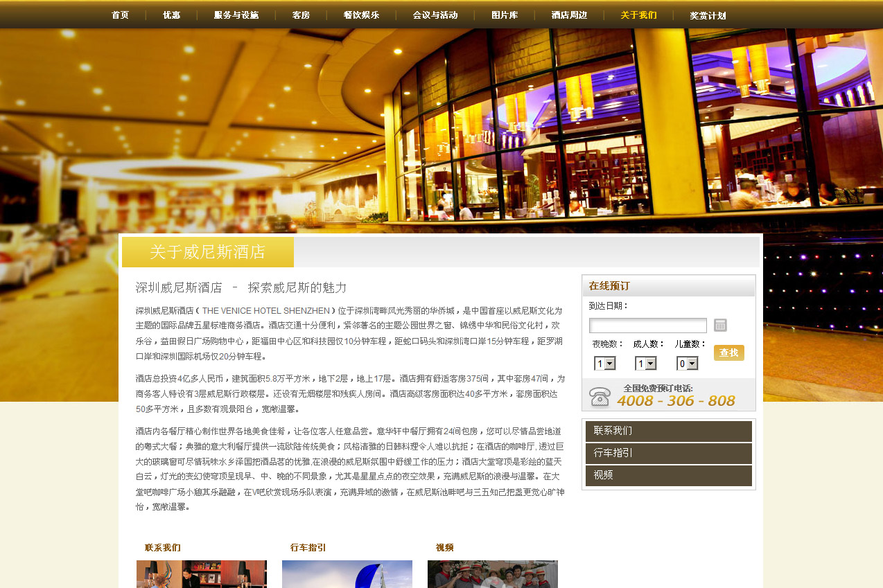This screenshot has width=883, height=588.
Task: Go to 服务与设施 in navigation bar
Action: pos(236,15)
